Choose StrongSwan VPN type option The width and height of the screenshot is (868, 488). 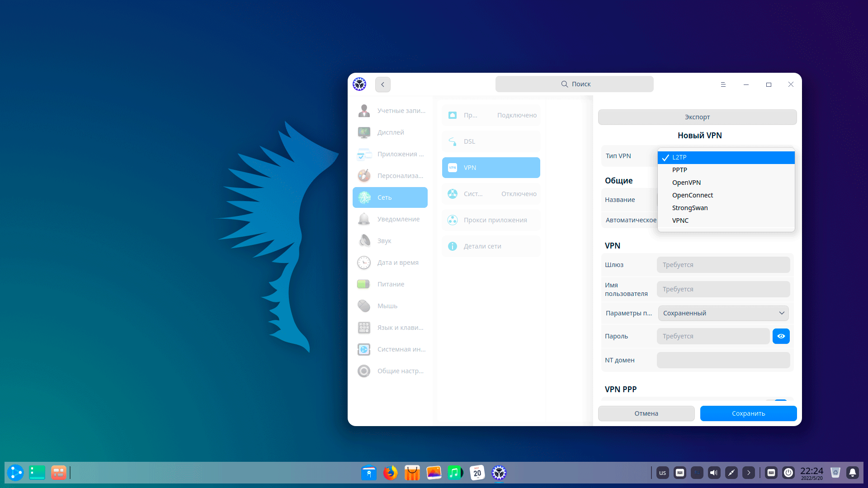[690, 208]
